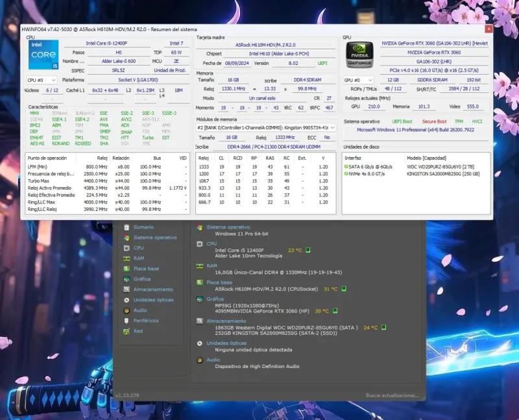Click UEFI Boot status label

click(x=402, y=121)
